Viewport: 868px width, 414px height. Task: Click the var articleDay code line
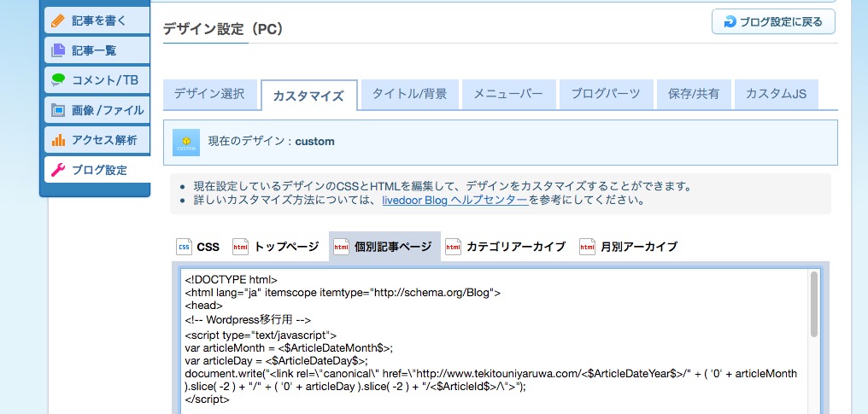click(x=276, y=361)
